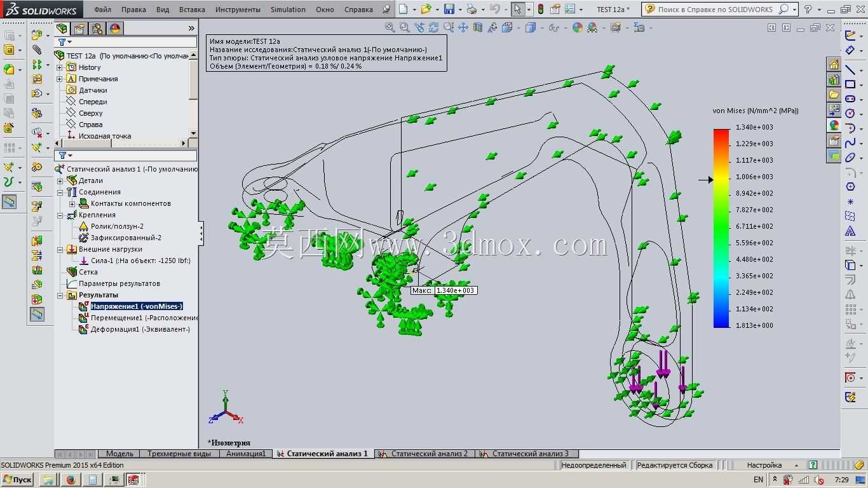Click the taskbar clock showing 7:29
Screen dimensions: 868x488
tap(841, 480)
